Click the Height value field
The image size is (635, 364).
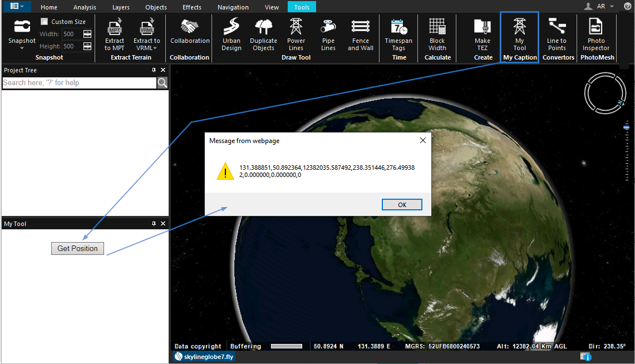point(73,46)
